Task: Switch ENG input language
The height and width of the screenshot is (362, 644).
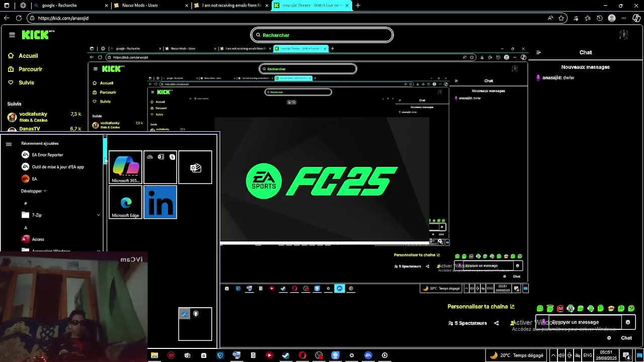Action: coord(587,355)
